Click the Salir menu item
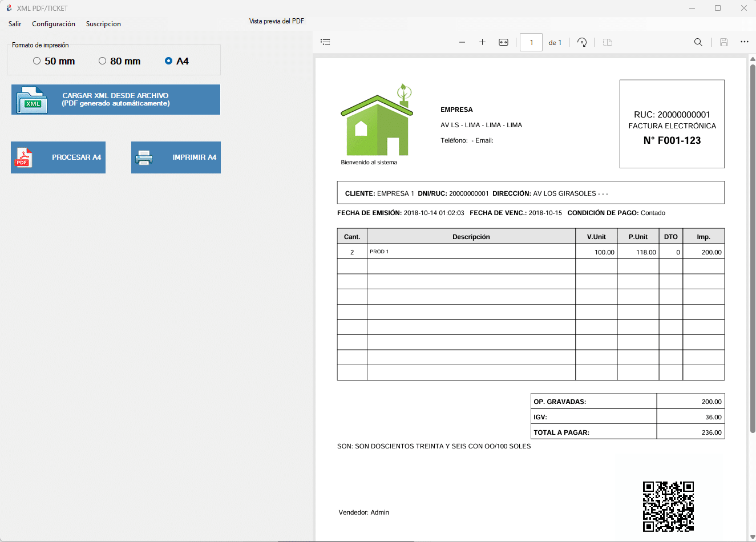Image resolution: width=756 pixels, height=542 pixels. (x=15, y=24)
